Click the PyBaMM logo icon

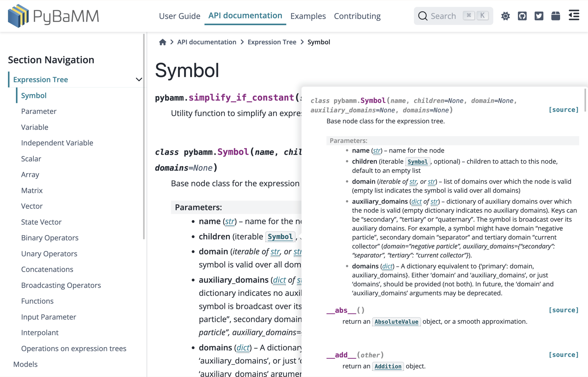click(18, 16)
